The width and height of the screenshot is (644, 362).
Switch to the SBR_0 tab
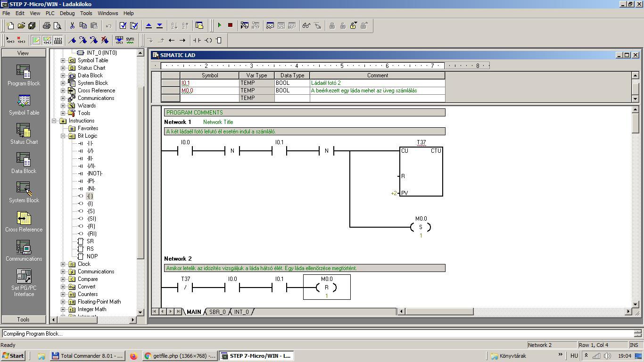click(217, 312)
